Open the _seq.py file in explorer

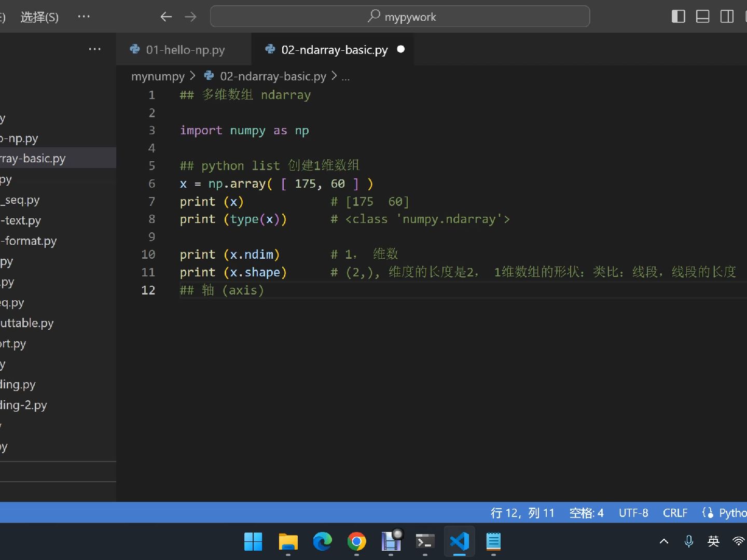(58, 200)
